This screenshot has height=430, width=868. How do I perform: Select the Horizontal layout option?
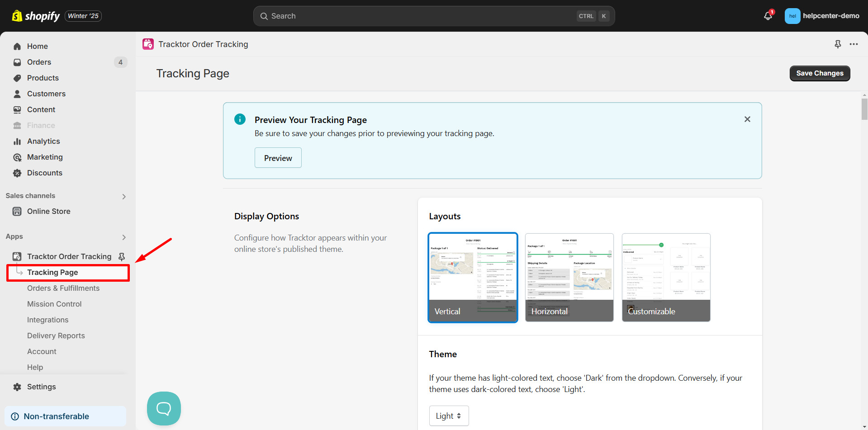coord(569,277)
